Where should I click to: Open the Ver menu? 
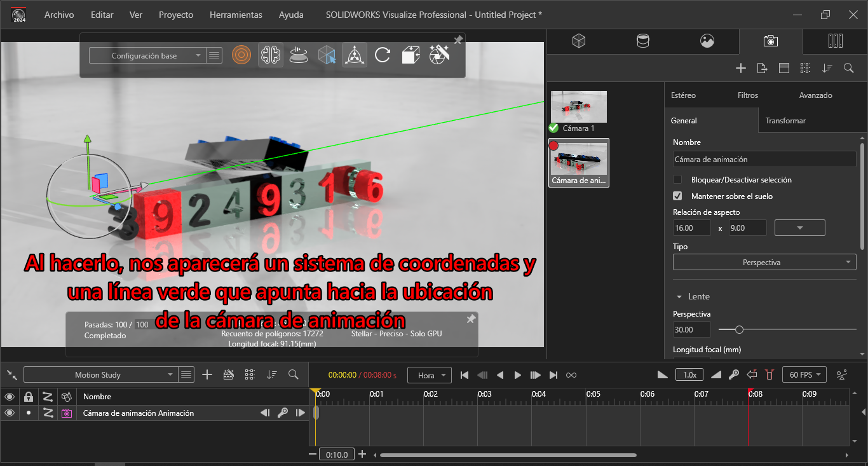click(x=135, y=15)
